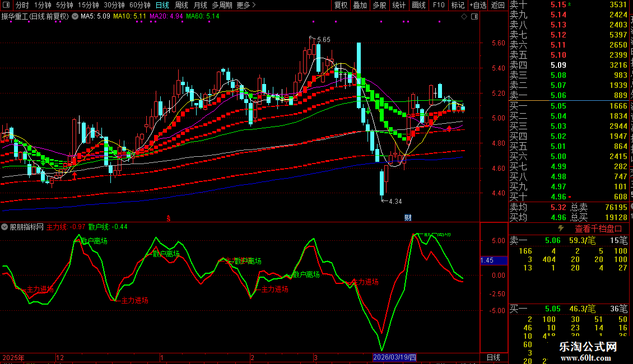Click the first green 散户离场 signal label
This screenshot has height=364, width=633.
click(94, 241)
